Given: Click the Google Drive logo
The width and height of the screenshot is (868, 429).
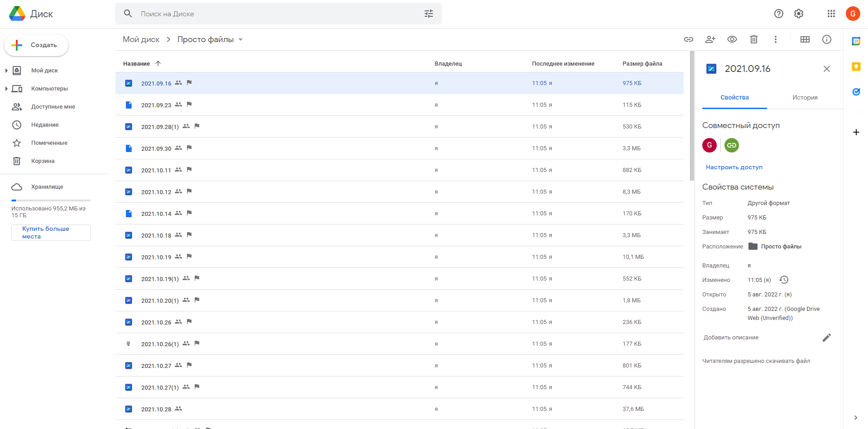Looking at the screenshot, I should 17,14.
